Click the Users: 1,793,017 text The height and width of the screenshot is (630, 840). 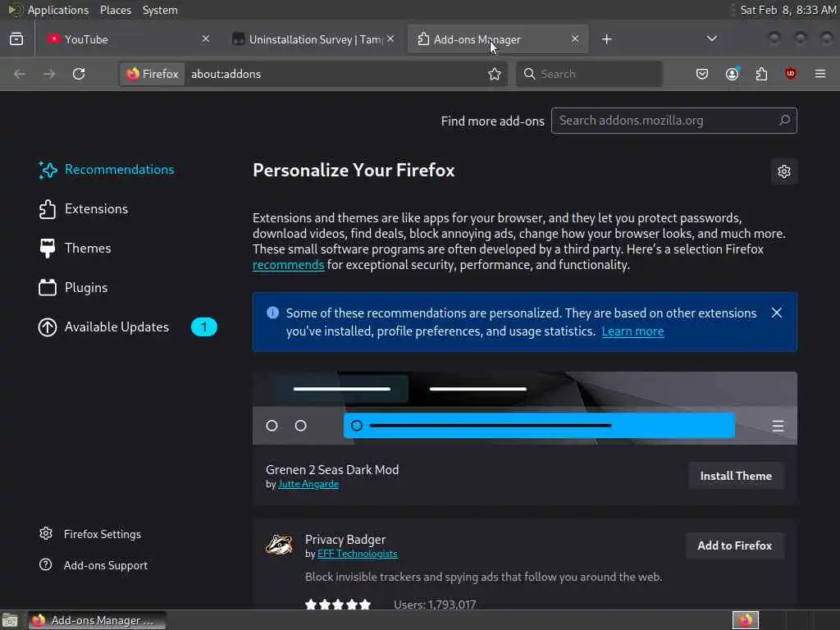[435, 605]
